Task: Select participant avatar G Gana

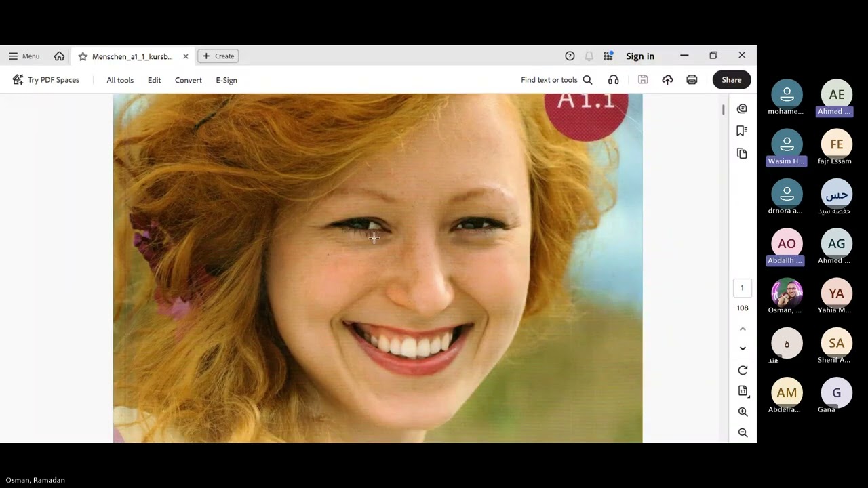Action: click(837, 393)
